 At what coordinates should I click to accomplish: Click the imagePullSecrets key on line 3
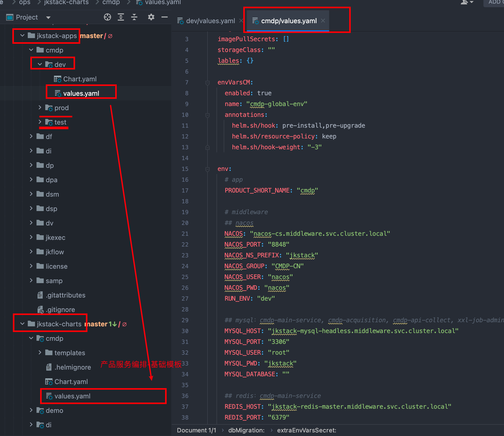pyautogui.click(x=246, y=39)
